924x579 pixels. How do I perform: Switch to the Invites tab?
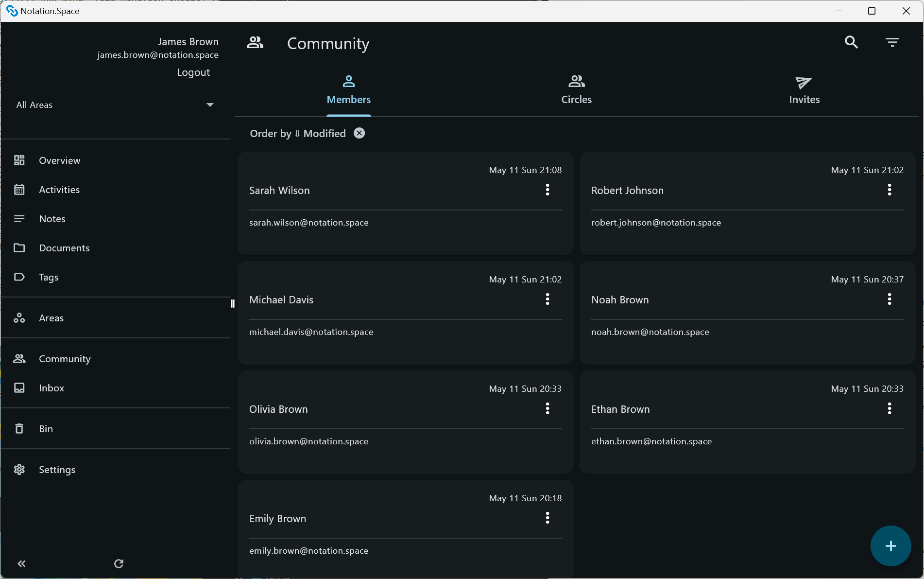pos(804,90)
